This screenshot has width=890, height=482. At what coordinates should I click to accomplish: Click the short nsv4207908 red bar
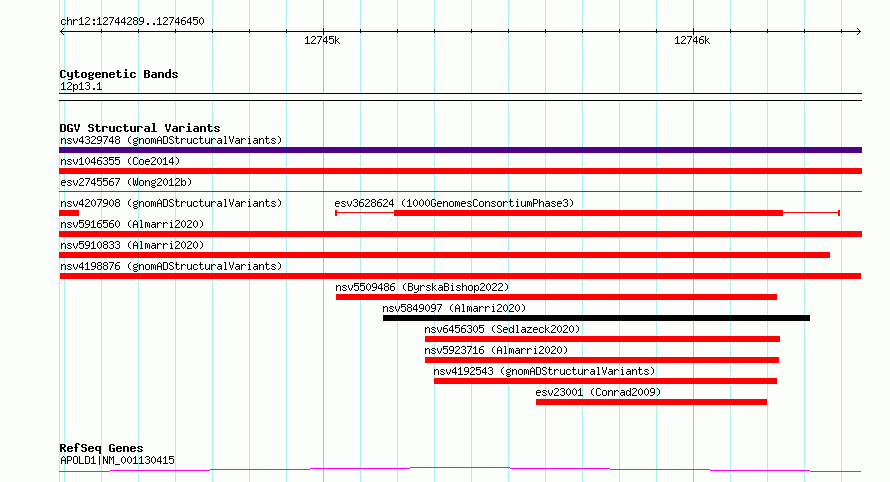point(69,213)
